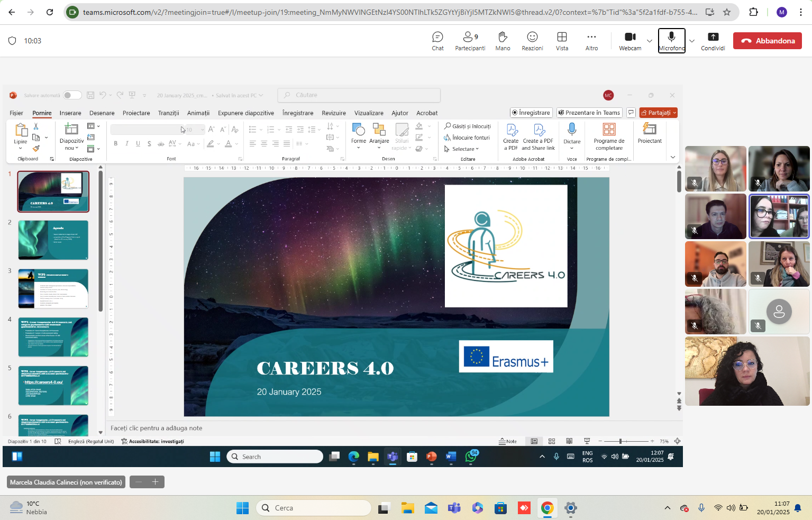Open the Tranziții ribbon tab

168,113
